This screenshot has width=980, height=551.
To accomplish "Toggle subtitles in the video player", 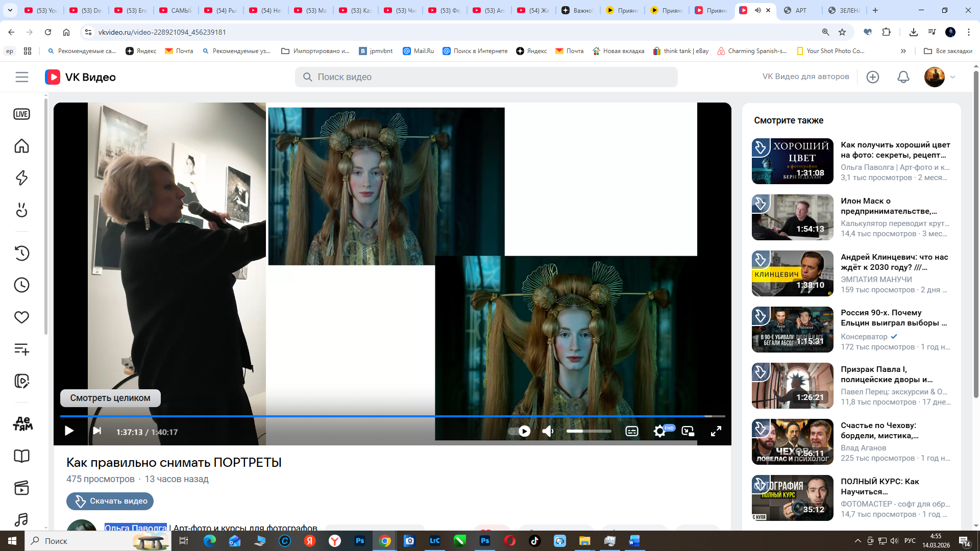I will 631,432.
